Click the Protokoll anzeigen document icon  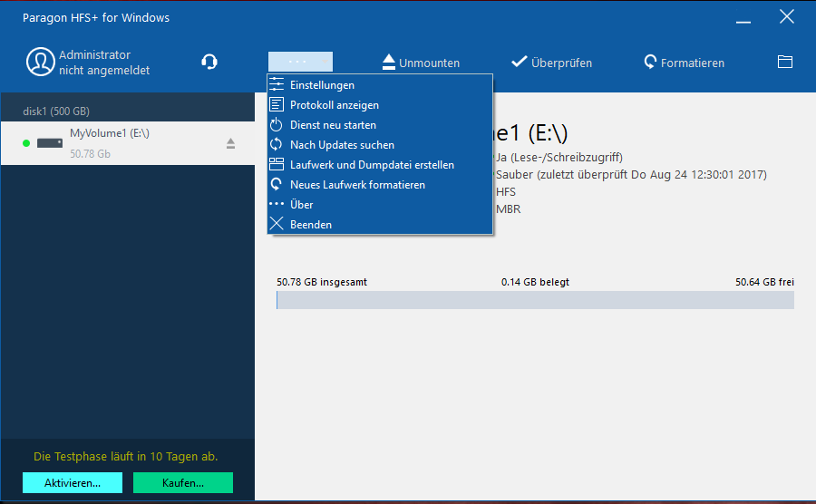pyautogui.click(x=277, y=104)
